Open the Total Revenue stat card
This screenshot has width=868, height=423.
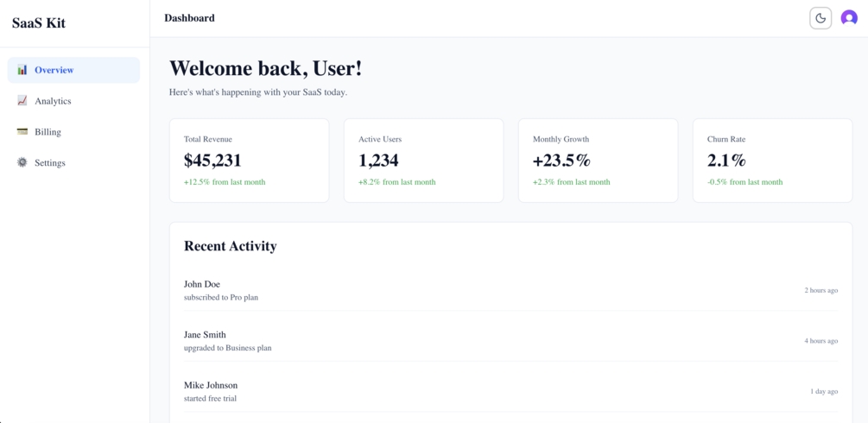click(x=249, y=161)
